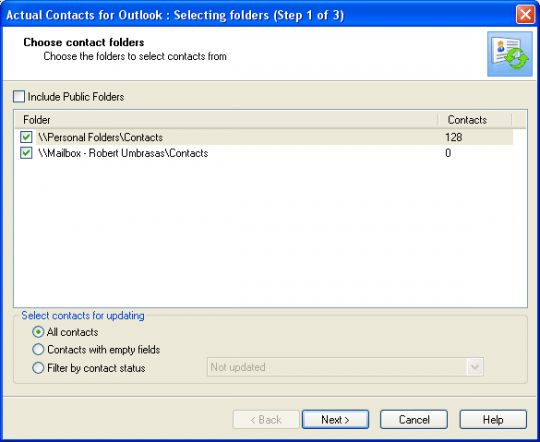The height and width of the screenshot is (442, 540).
Task: Sort by the Contacts column header
Action: click(x=475, y=120)
